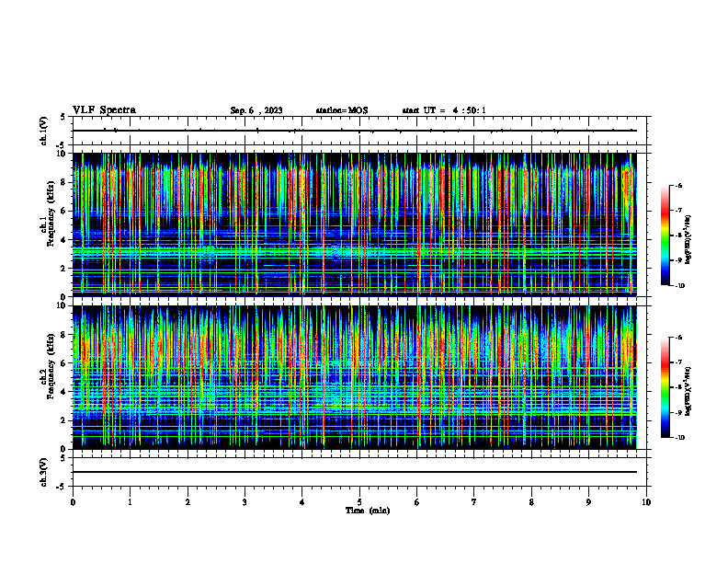Click the time axis tick label "5"

tap(359, 502)
